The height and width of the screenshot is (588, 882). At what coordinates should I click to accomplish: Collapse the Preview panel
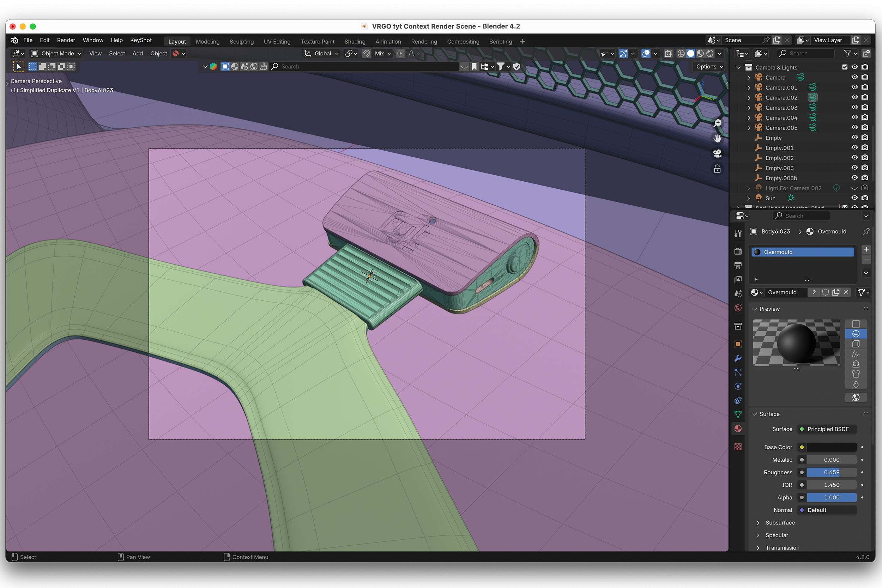[x=755, y=309]
